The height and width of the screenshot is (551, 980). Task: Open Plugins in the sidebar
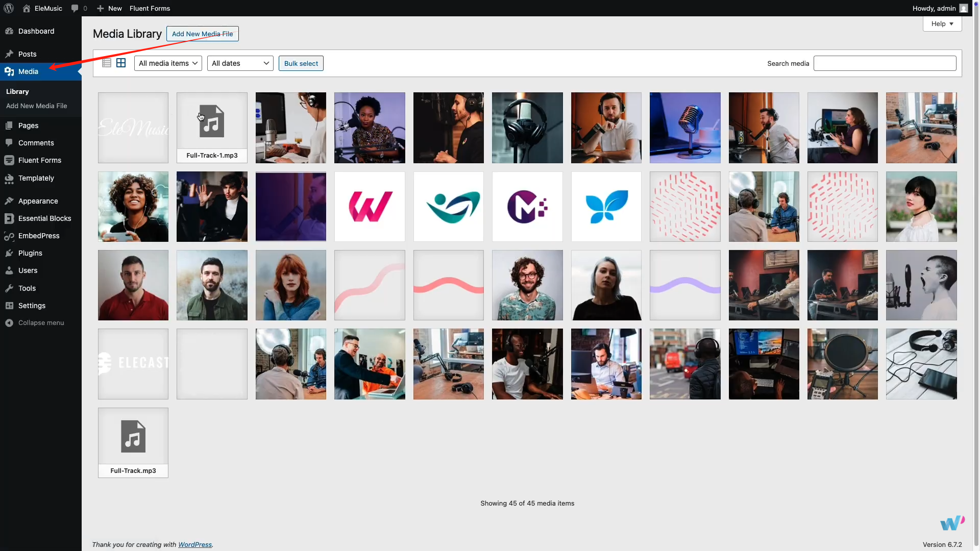click(x=30, y=253)
